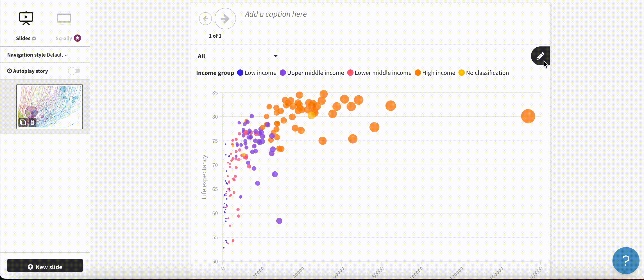This screenshot has width=644, height=280.
Task: Click the Autoplay story info icon
Action: 10,71
